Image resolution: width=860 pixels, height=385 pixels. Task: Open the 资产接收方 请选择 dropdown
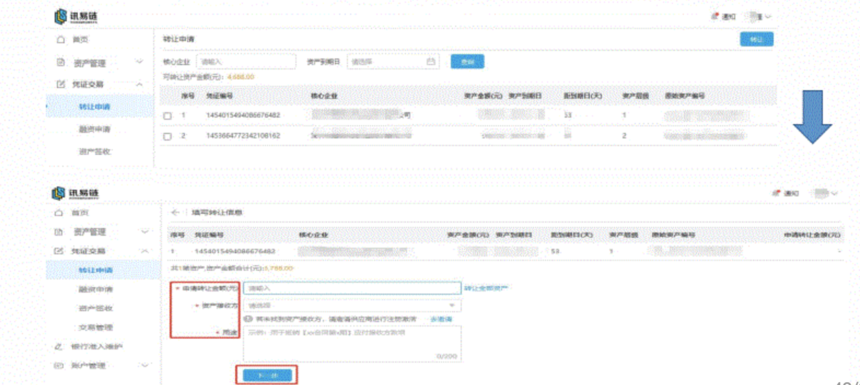pos(352,305)
